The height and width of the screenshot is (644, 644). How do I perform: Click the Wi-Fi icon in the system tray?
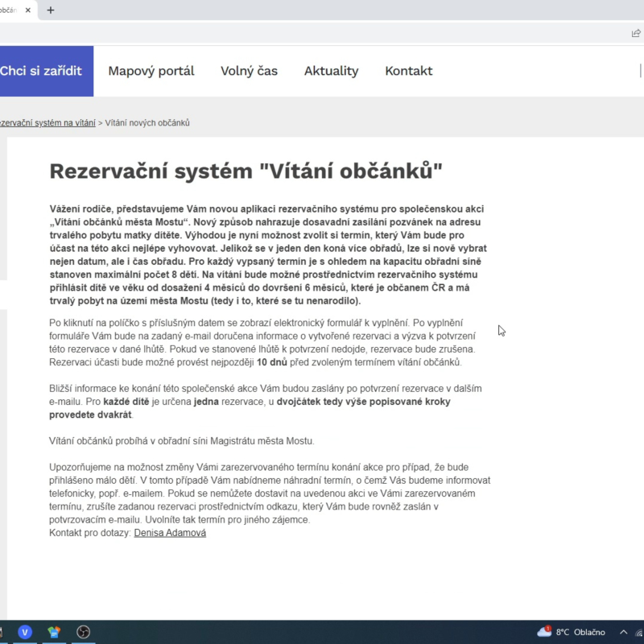[638, 634]
